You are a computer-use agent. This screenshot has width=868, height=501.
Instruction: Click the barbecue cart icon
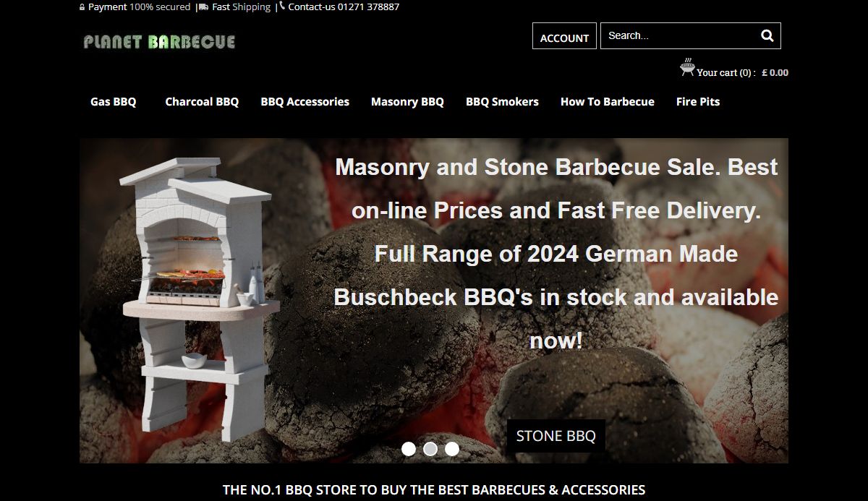(x=687, y=67)
